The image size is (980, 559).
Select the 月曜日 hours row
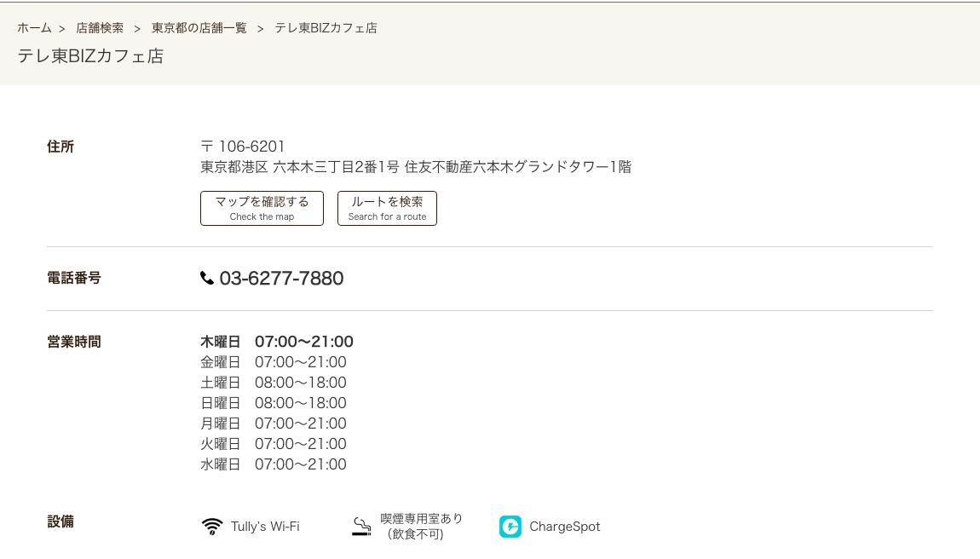tap(274, 424)
